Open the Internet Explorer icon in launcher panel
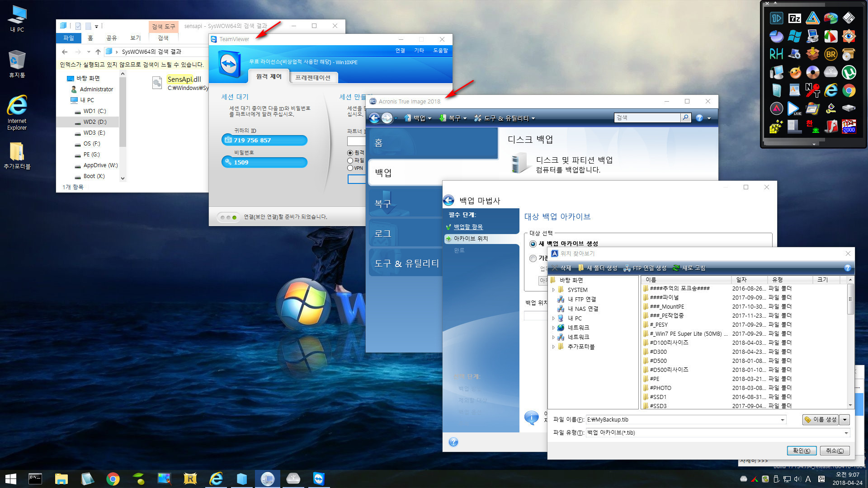868x488 pixels. click(x=830, y=90)
